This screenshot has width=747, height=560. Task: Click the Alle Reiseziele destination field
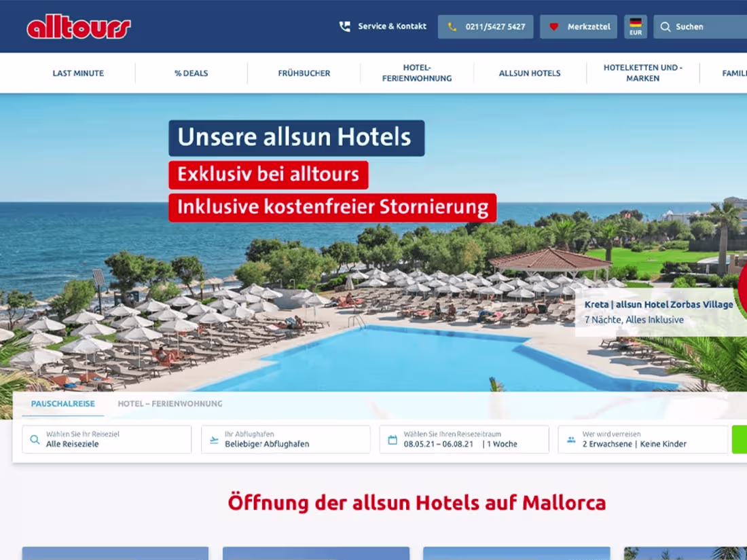click(107, 439)
